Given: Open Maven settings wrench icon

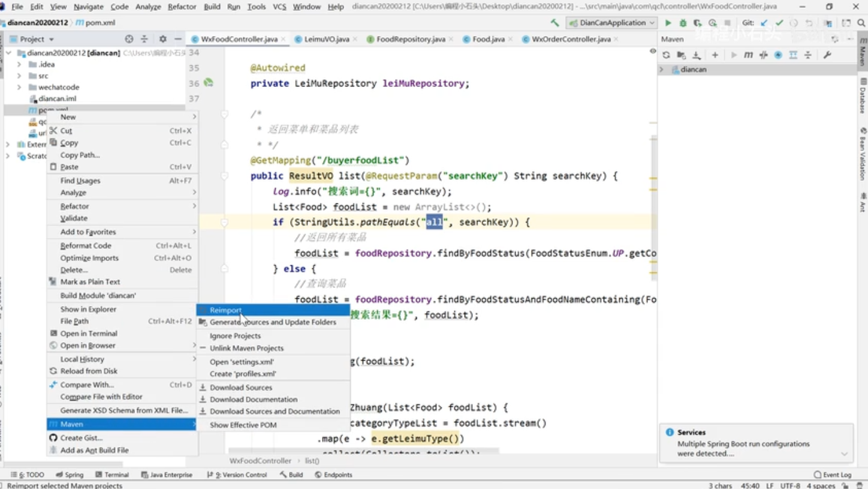Looking at the screenshot, I should (x=827, y=55).
